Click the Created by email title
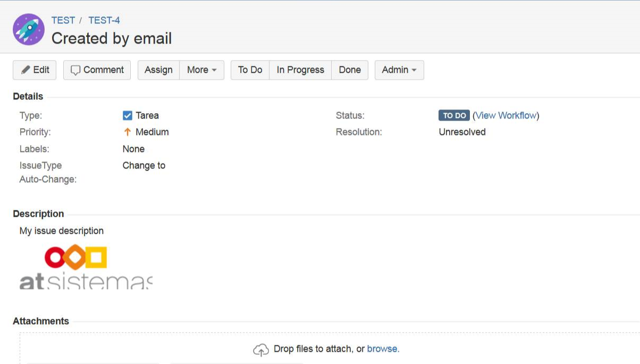Image resolution: width=640 pixels, height=364 pixels. click(x=112, y=38)
